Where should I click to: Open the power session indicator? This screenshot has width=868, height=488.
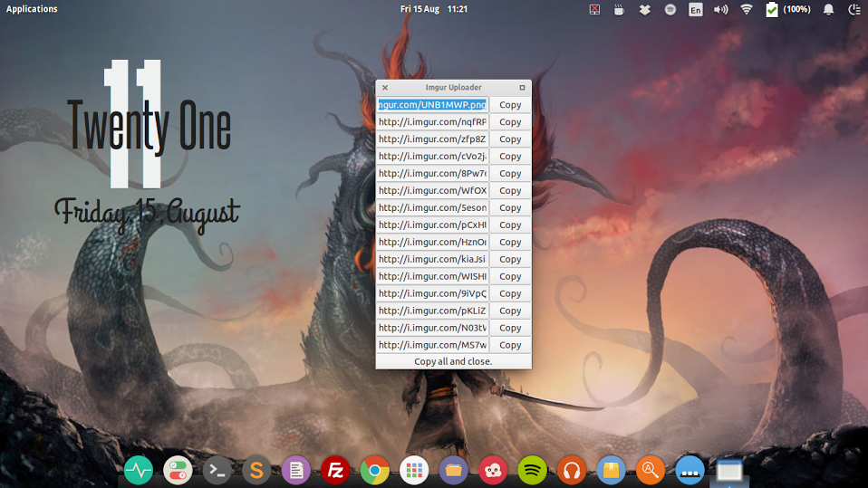854,9
